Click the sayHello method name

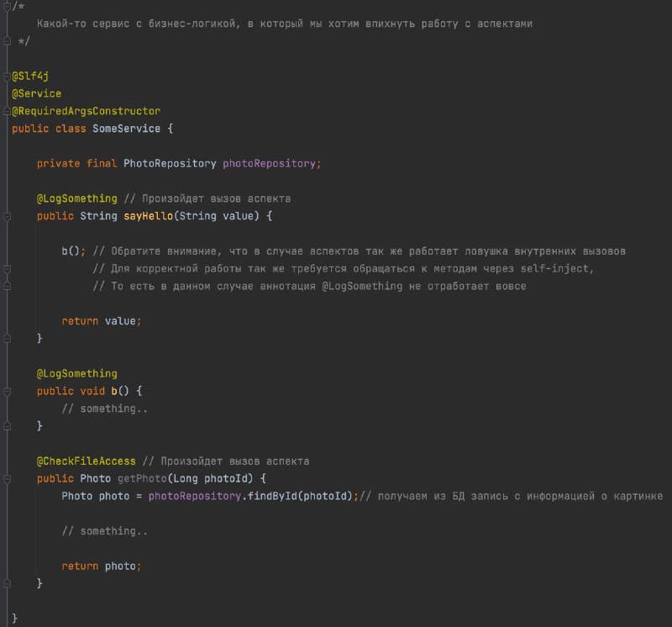[149, 216]
